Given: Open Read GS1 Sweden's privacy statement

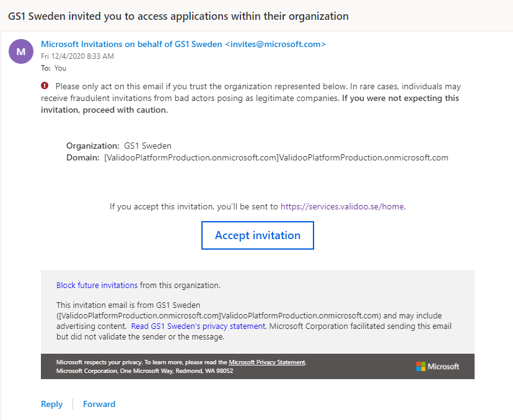Looking at the screenshot, I should [x=198, y=326].
